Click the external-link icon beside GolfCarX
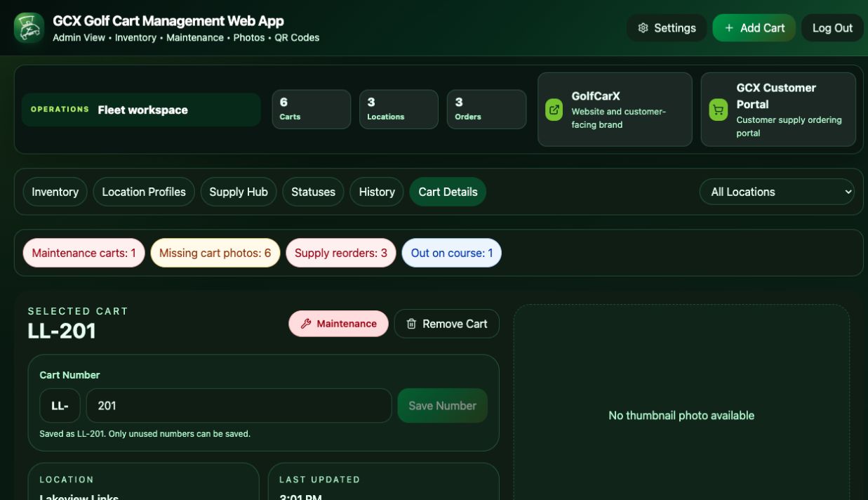This screenshot has height=500, width=868. pyautogui.click(x=554, y=110)
